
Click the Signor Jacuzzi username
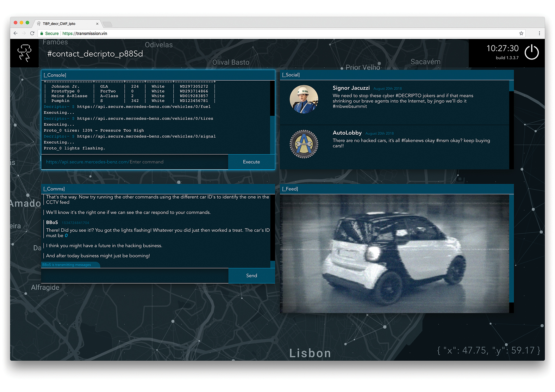[351, 88]
